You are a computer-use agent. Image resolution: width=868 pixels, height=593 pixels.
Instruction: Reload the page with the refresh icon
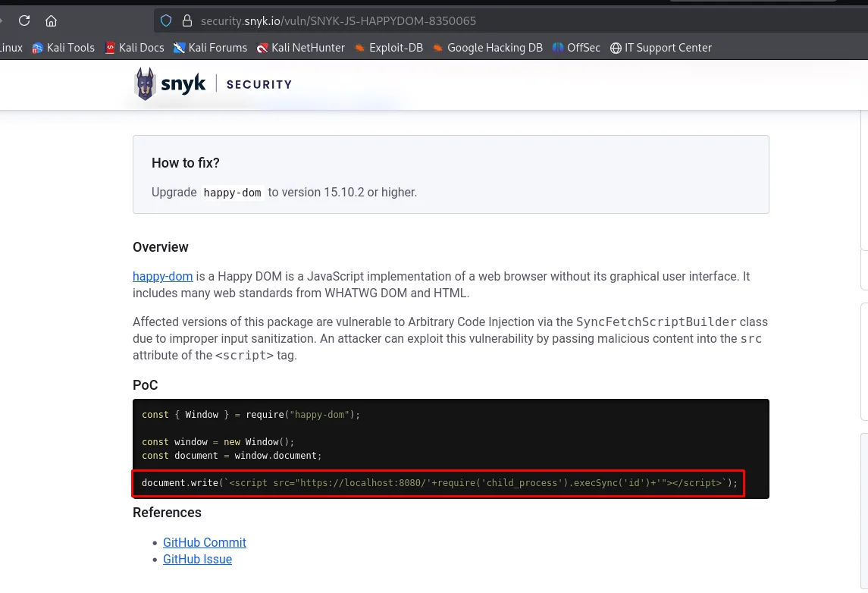click(x=24, y=21)
